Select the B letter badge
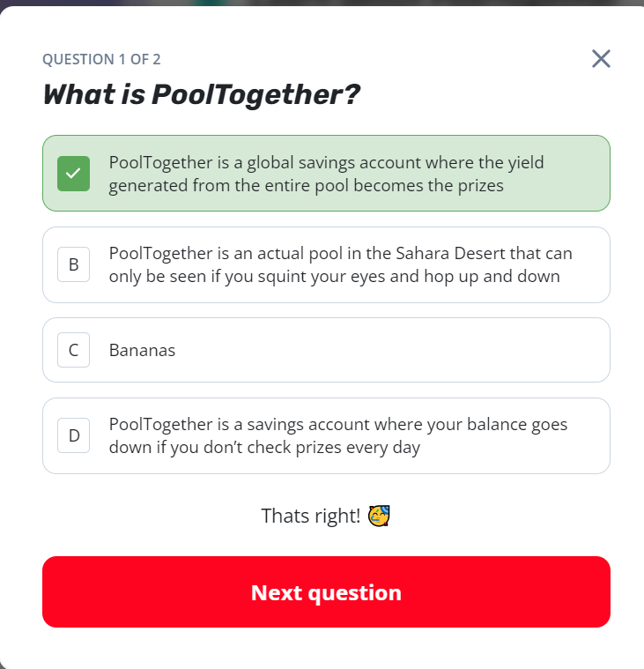 click(73, 264)
